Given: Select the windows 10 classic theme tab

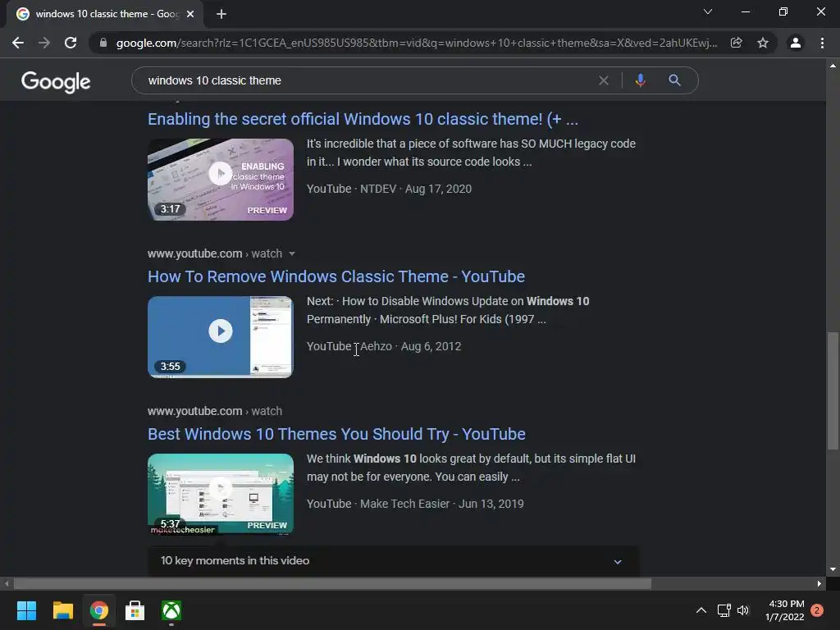Looking at the screenshot, I should pos(105,14).
